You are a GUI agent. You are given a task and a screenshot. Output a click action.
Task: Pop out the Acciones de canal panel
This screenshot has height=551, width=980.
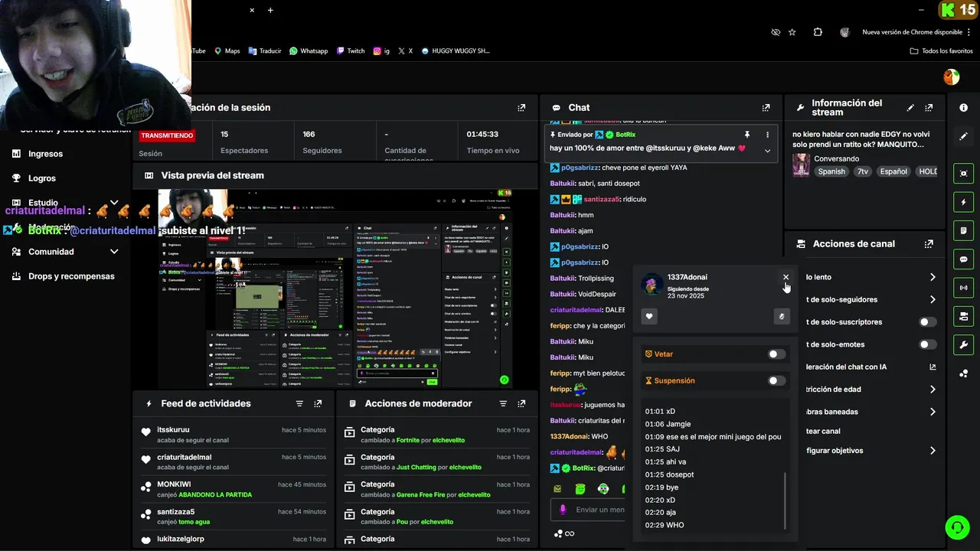[x=929, y=244]
